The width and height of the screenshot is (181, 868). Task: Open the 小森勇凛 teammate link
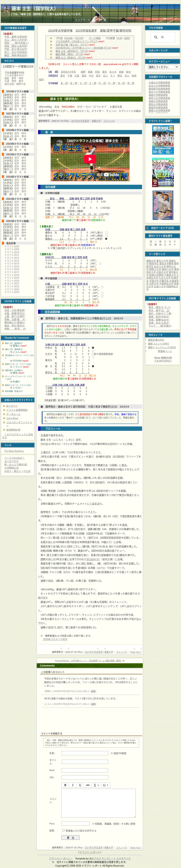pyautogui.click(x=94, y=504)
